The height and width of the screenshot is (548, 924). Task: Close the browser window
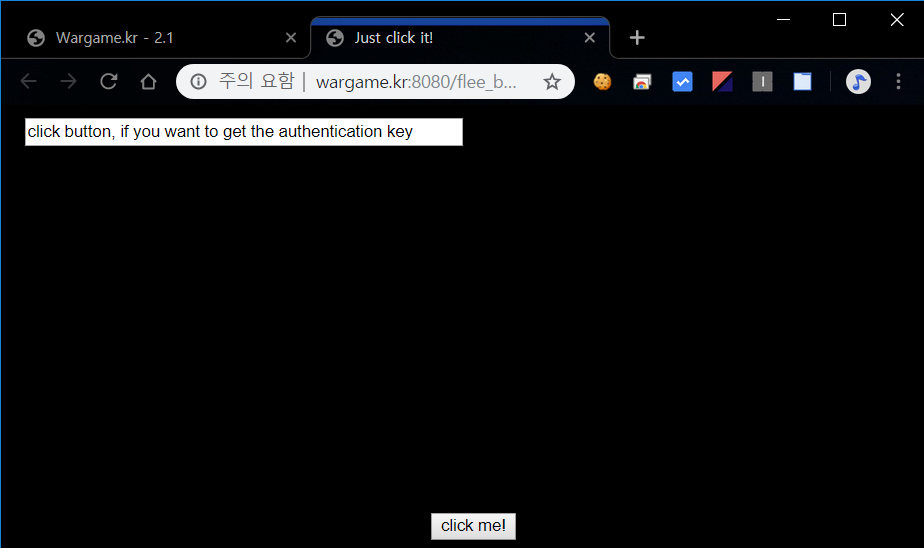point(897,19)
